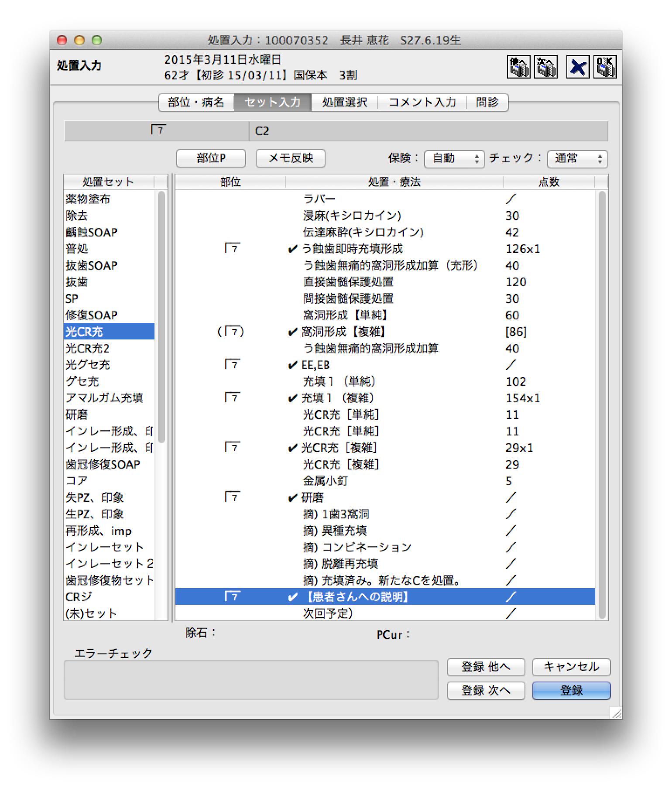Click the tooth 7 field beside C2
Screen dimensions: 672x788
(x=157, y=131)
